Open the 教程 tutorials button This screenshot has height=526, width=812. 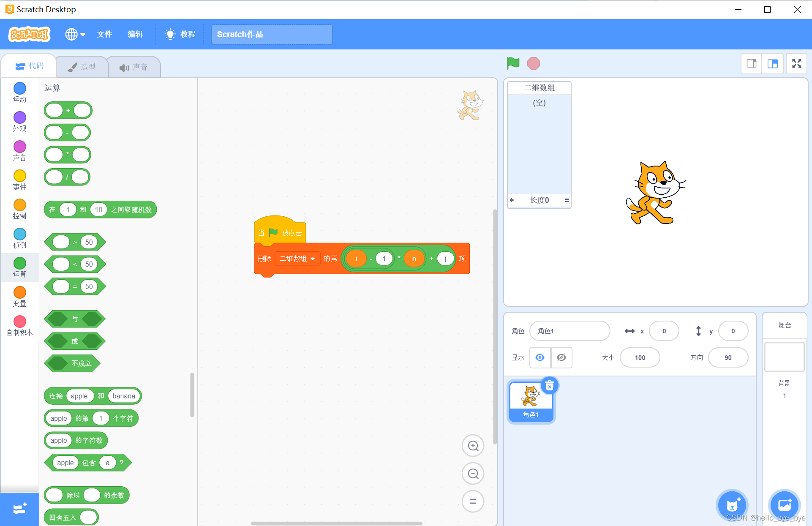coord(181,34)
